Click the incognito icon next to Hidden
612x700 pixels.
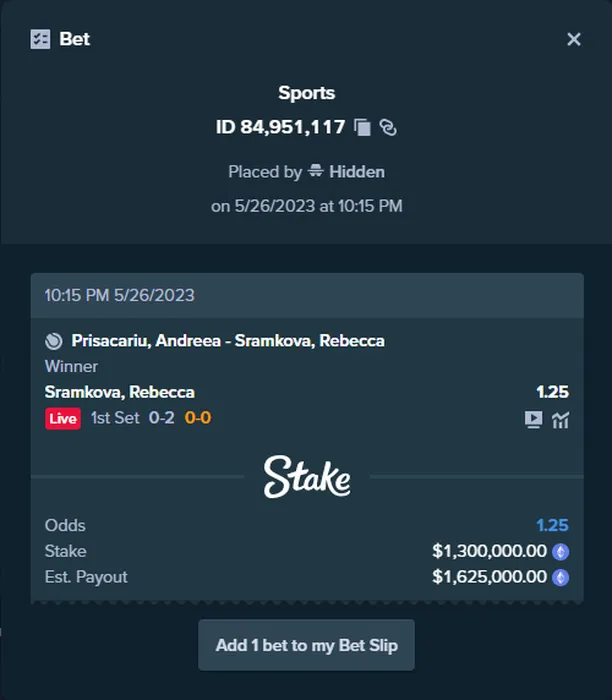click(x=316, y=172)
